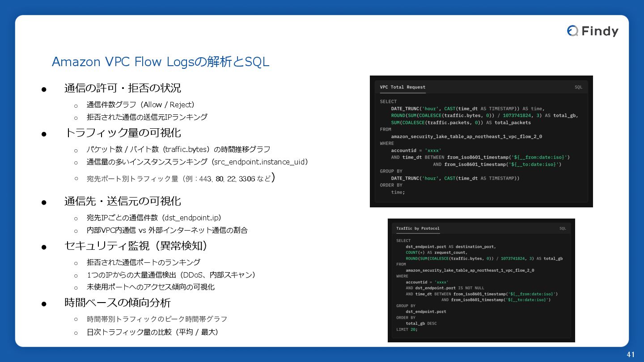Click '時間帯別トラフィックのピーク時間帯グラフ' bullet

[157, 319]
